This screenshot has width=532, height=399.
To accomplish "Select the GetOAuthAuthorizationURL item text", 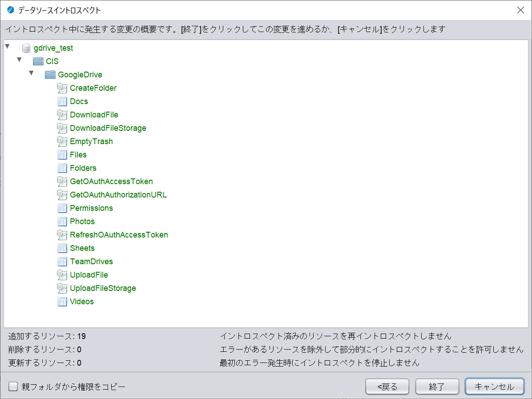I will 118,195.
